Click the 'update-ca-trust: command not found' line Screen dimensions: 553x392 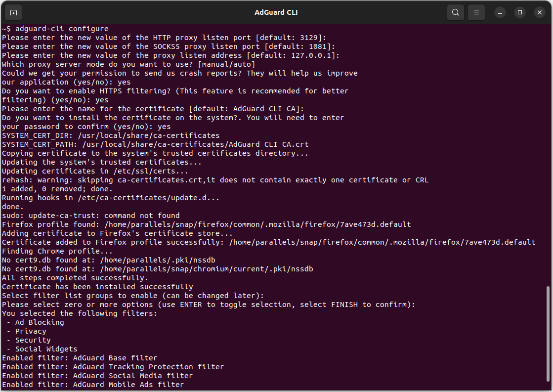[91, 216]
